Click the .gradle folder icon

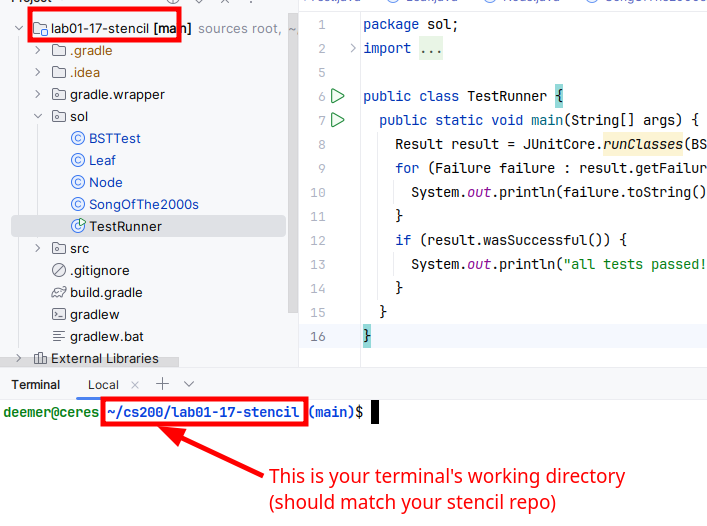tap(59, 50)
